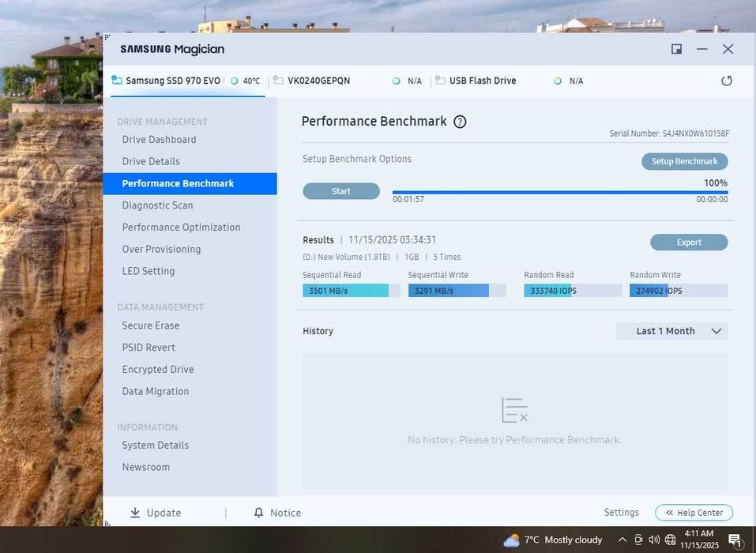
Task: Click the VK0240GEPQN health status circle
Action: (x=397, y=81)
